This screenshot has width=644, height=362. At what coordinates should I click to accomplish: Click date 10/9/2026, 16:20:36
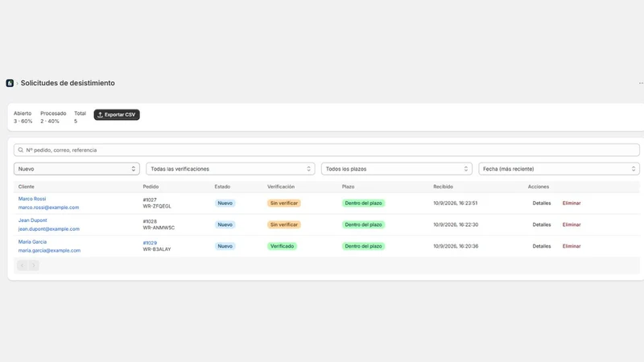coord(456,246)
